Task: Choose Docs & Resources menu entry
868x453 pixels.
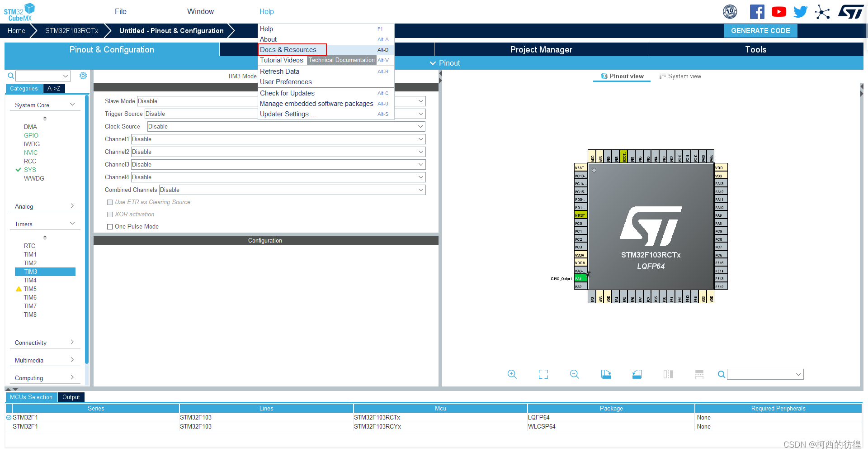Action: coord(325,50)
